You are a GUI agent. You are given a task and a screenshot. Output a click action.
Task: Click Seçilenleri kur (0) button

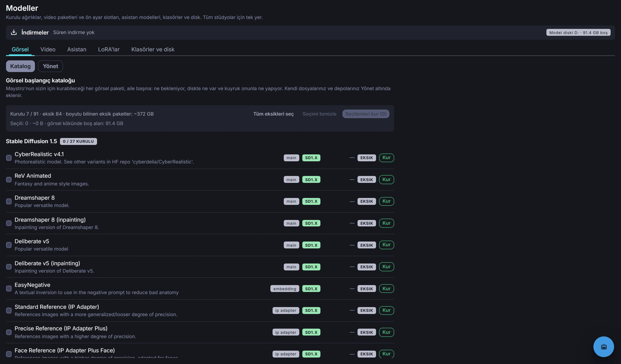(366, 114)
